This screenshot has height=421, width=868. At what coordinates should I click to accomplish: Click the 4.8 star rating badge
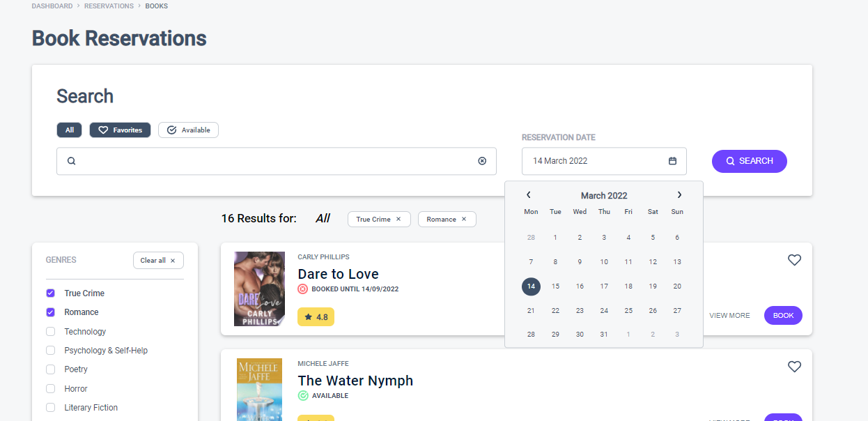click(316, 316)
